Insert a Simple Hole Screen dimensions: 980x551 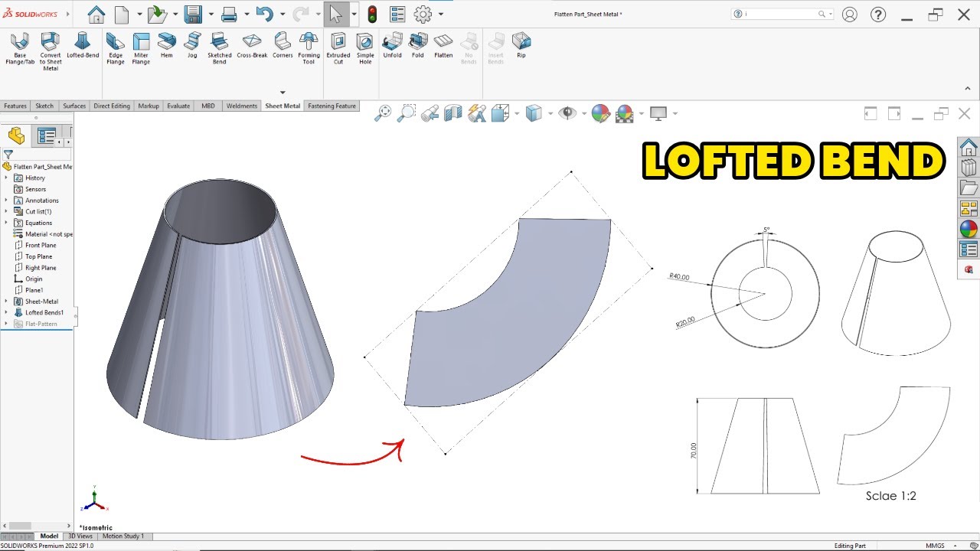[365, 47]
